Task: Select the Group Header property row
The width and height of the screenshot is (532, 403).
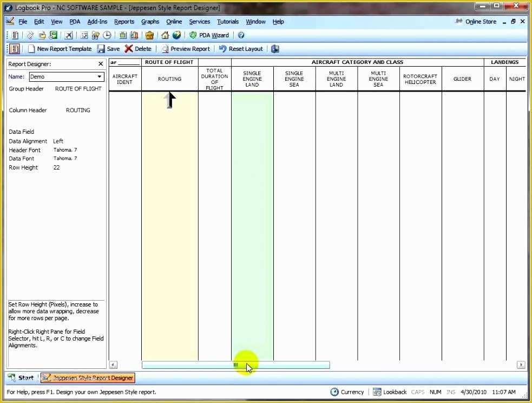Action: 55,89
